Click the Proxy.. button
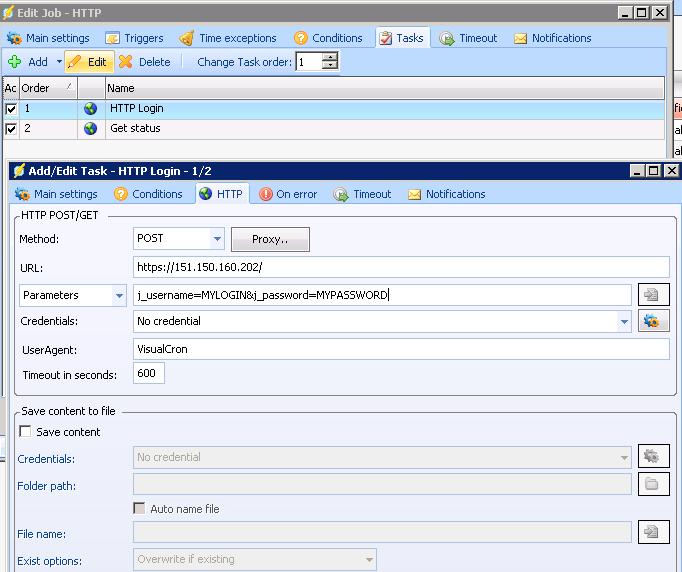682x572 pixels. (270, 239)
